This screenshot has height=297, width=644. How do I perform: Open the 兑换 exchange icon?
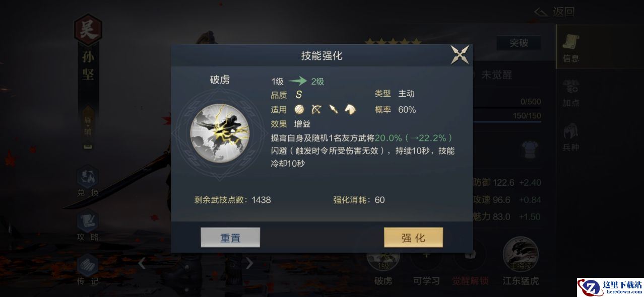coord(88,181)
